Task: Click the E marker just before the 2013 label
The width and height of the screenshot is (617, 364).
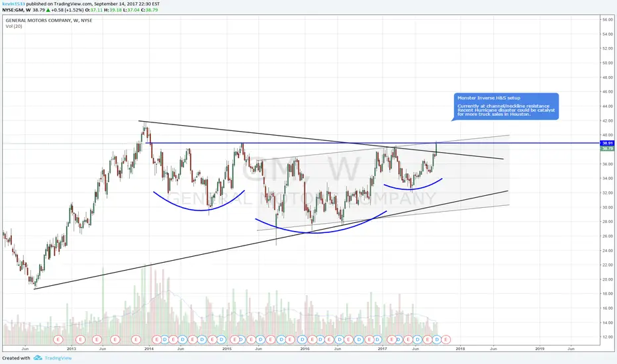Action: (58, 340)
